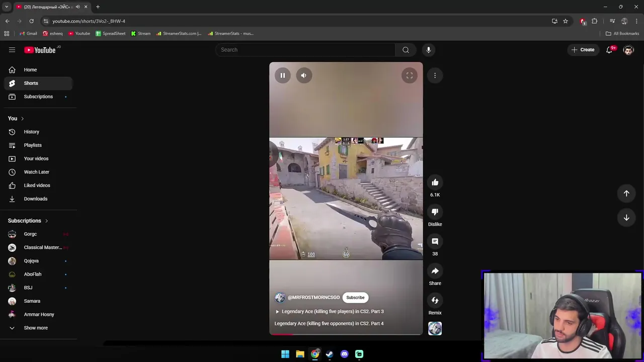The image size is (644, 362).
Task: Select Shorts in the sidebar
Action: (x=38, y=83)
